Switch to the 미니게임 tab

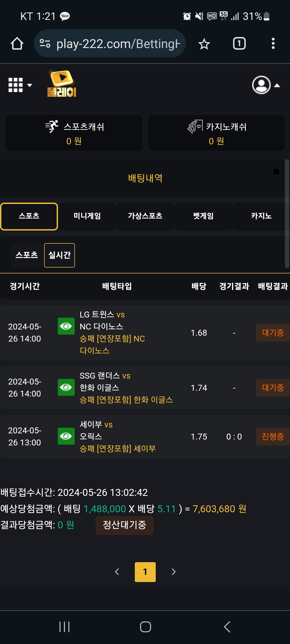point(87,216)
